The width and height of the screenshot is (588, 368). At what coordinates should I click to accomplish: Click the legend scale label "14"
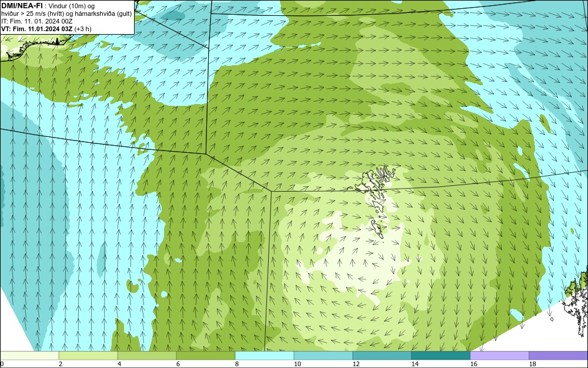tap(415, 364)
